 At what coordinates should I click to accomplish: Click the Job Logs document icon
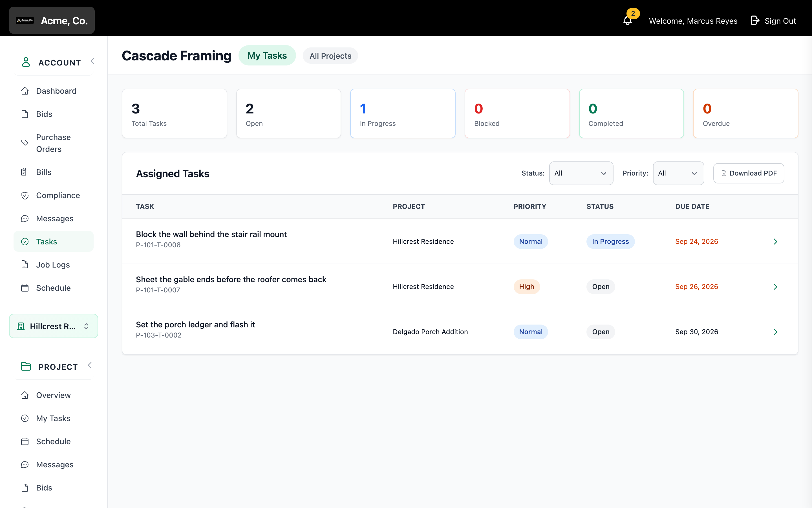tap(25, 265)
